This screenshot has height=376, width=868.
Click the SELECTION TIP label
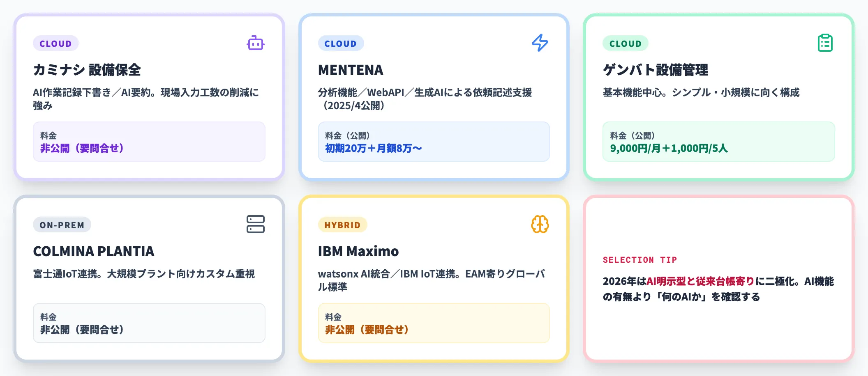639,260
